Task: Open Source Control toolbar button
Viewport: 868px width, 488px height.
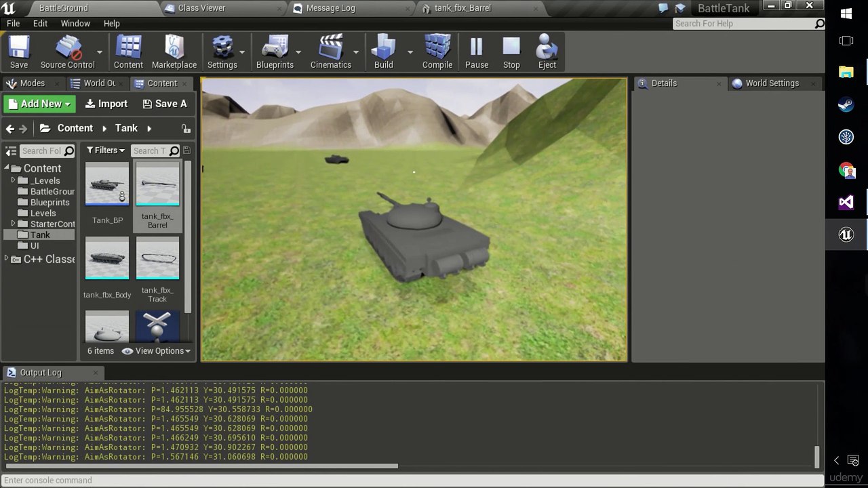Action: click(x=67, y=52)
